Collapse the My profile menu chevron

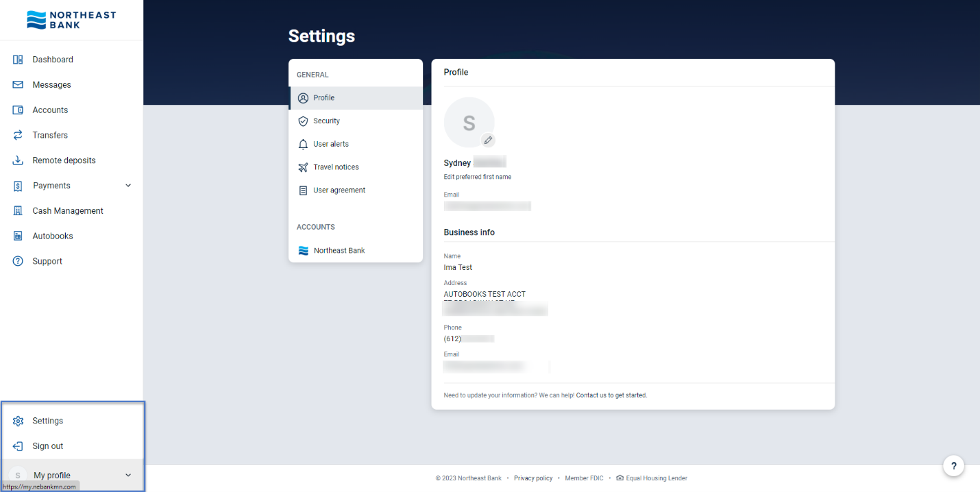pyautogui.click(x=128, y=476)
